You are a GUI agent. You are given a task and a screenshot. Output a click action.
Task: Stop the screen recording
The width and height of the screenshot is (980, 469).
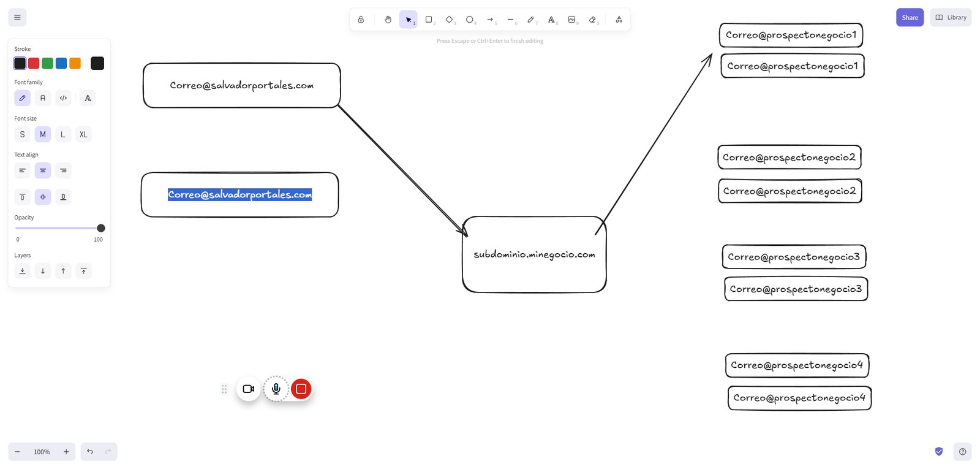point(301,389)
